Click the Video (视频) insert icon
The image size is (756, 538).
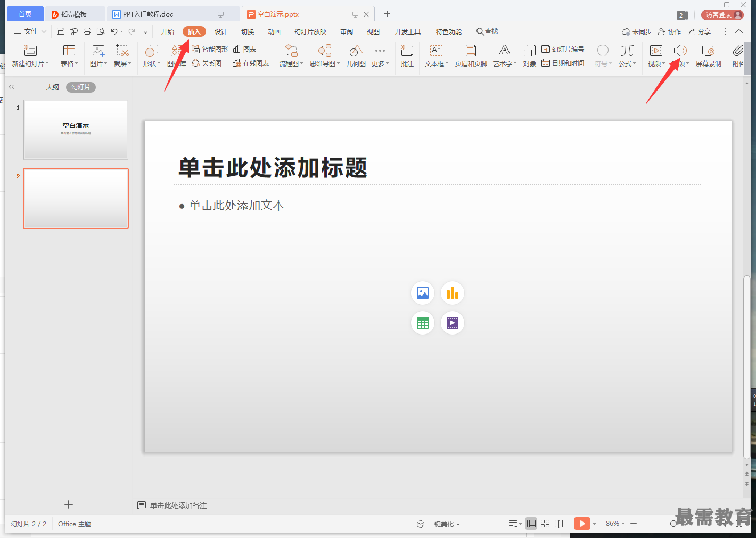656,51
